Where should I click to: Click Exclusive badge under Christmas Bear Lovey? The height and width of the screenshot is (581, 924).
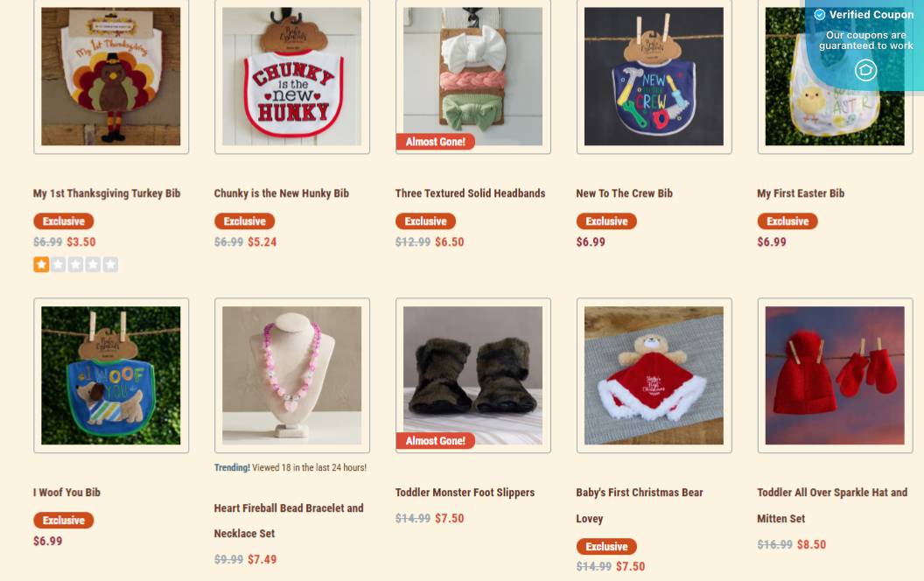(x=606, y=546)
